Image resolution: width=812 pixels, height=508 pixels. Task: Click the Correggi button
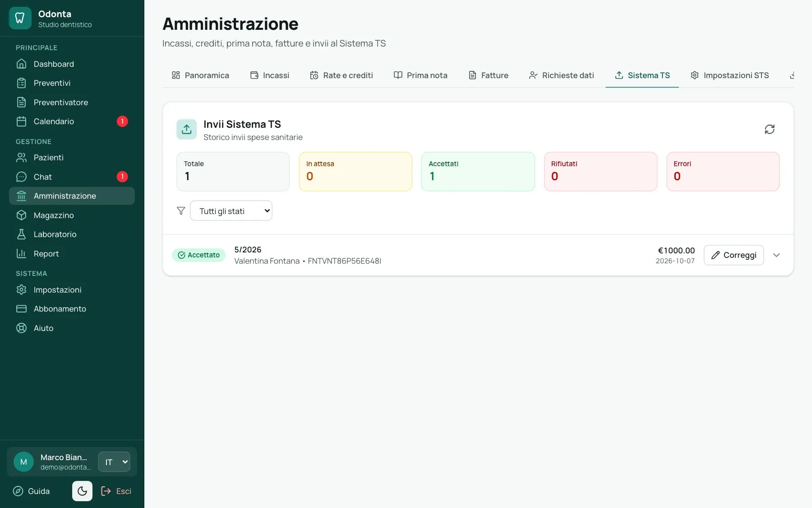[734, 255]
